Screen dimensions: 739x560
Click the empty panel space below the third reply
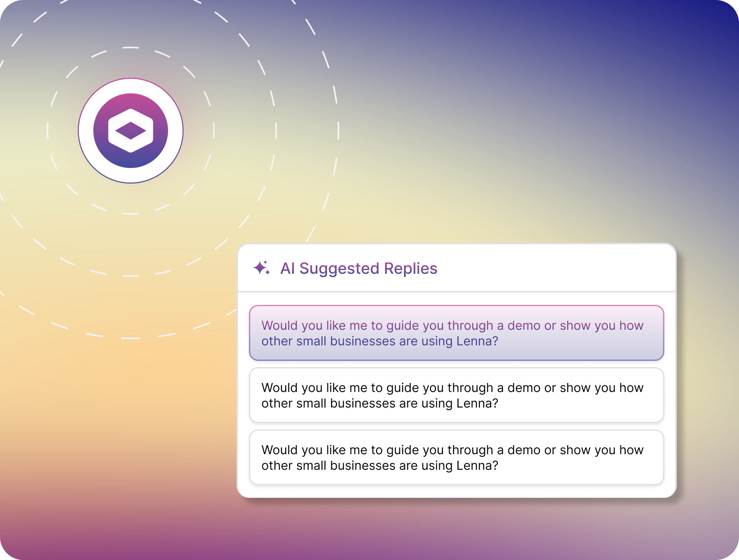pos(456,491)
